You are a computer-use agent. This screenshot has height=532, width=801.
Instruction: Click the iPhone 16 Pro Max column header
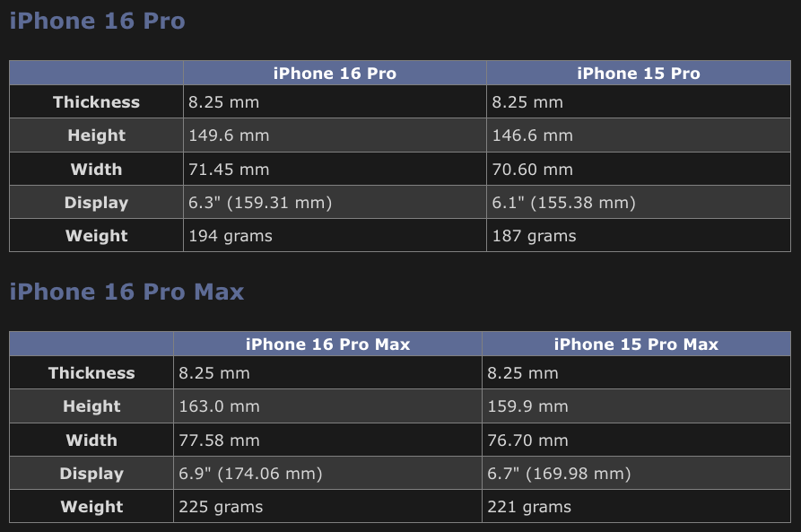click(327, 344)
